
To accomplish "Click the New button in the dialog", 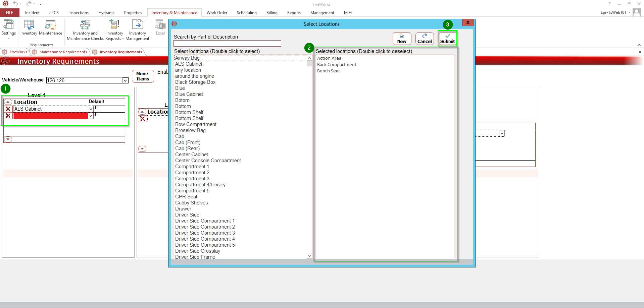I will click(x=402, y=39).
